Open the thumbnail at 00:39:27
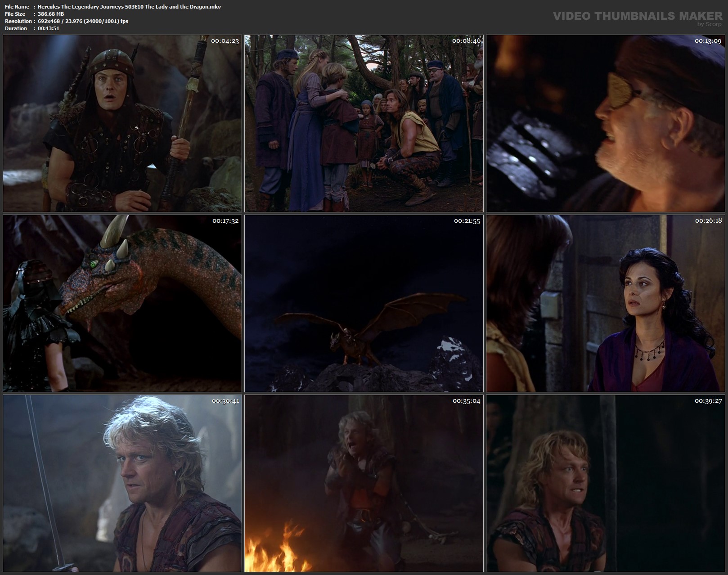728x575 pixels. pyautogui.click(x=605, y=483)
